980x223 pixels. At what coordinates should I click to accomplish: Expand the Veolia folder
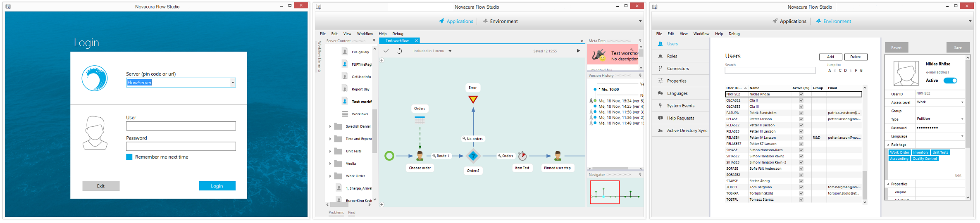click(330, 164)
